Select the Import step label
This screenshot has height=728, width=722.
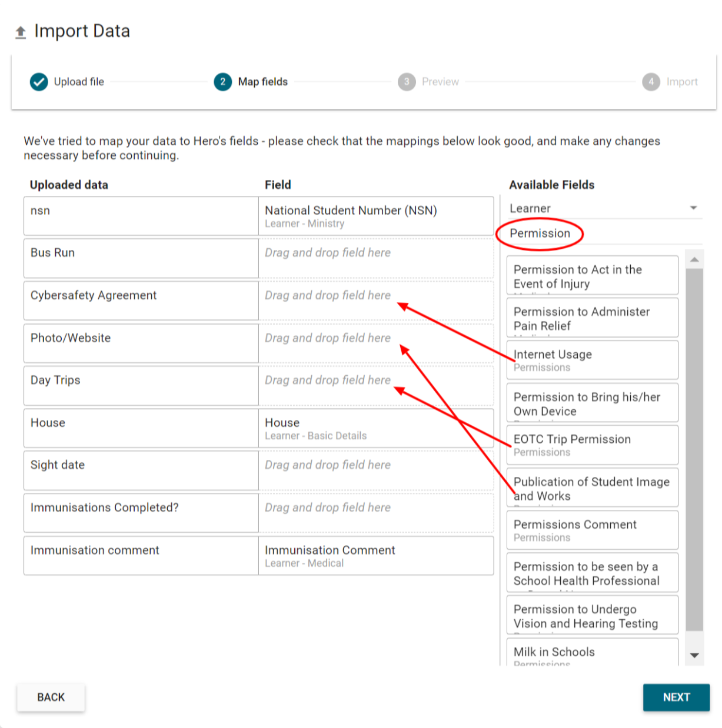[682, 82]
